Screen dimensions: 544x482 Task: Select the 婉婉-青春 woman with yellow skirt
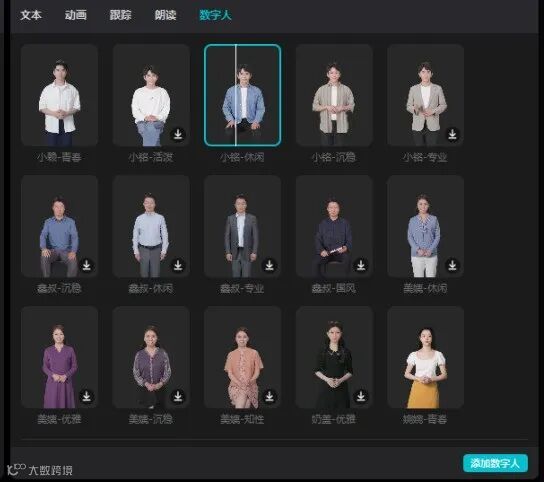coord(425,357)
